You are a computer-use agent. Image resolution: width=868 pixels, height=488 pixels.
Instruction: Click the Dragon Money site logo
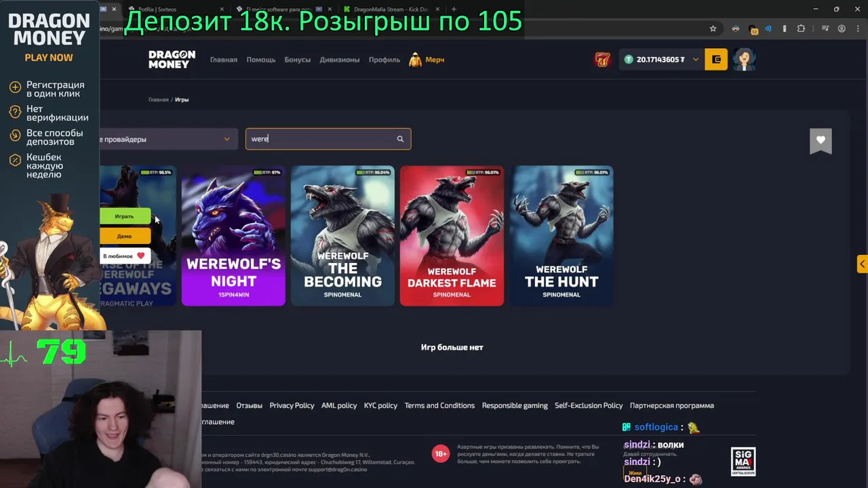[x=172, y=60]
